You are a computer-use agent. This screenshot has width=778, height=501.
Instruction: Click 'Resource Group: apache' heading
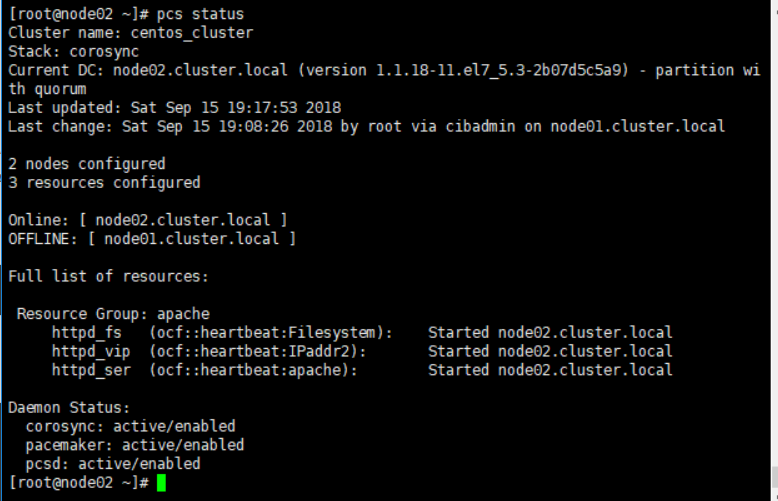pos(113,314)
